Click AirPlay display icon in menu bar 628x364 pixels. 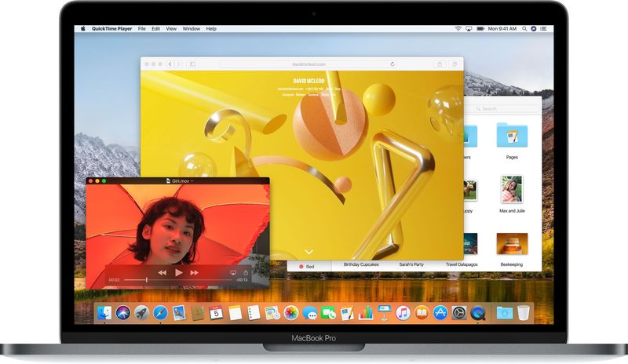pyautogui.click(x=469, y=29)
